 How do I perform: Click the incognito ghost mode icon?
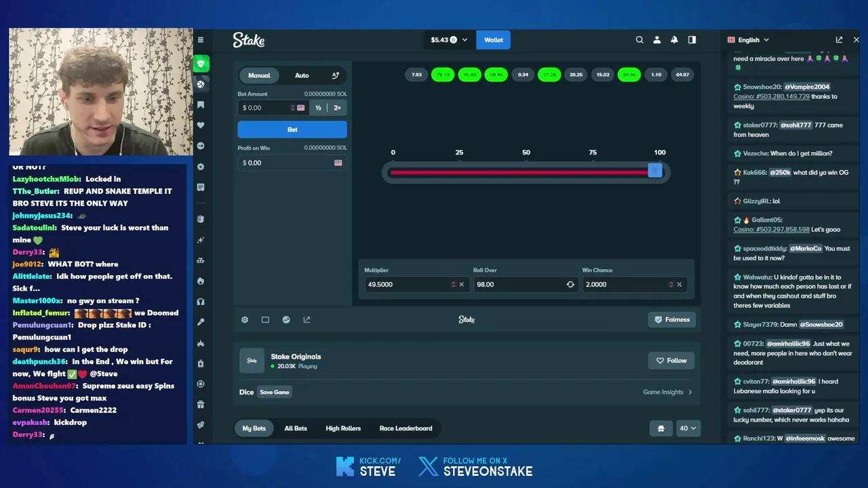(x=660, y=428)
